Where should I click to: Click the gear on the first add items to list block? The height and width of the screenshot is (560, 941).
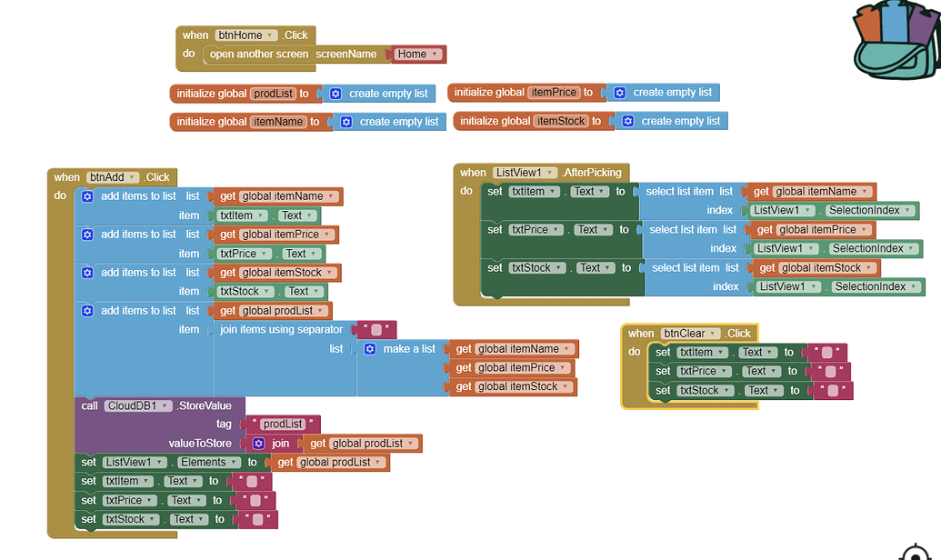(86, 195)
